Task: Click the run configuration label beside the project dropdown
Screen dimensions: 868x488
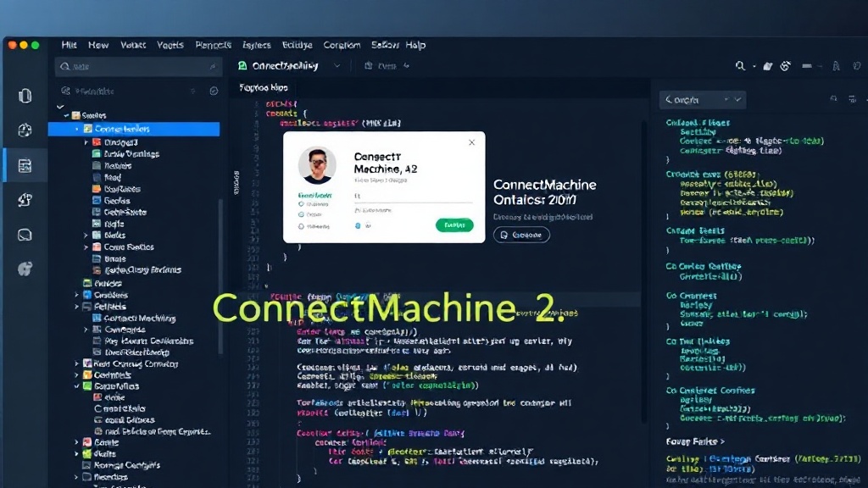Action: pos(387,66)
